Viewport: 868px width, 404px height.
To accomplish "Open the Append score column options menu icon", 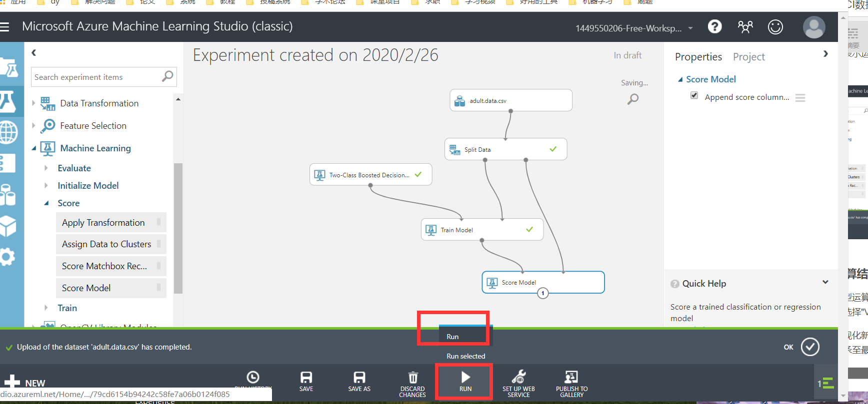I will pos(800,98).
